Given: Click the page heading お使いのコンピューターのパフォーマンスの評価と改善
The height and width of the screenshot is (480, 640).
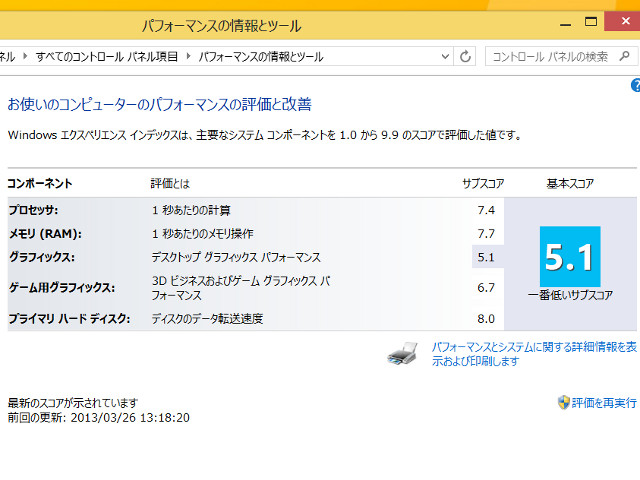Looking at the screenshot, I should tap(160, 104).
